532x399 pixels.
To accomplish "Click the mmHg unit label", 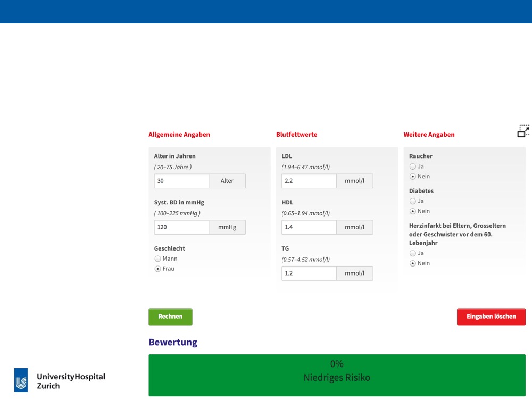I will [x=227, y=227].
